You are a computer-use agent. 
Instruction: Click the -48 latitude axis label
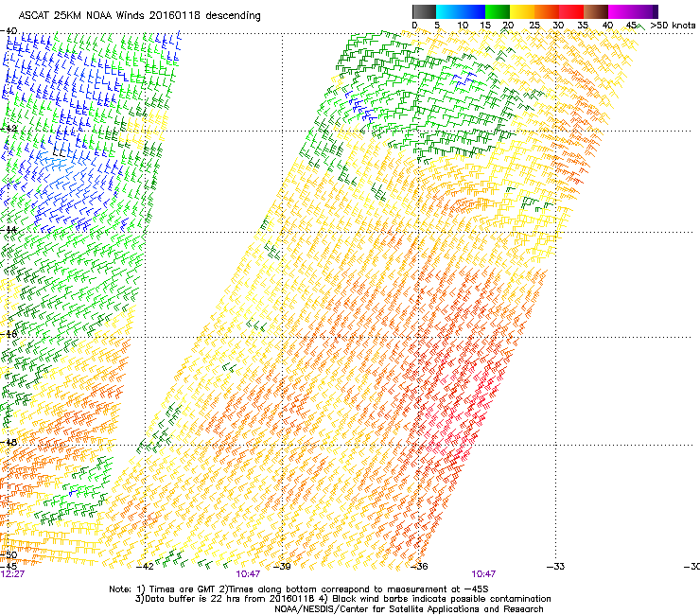pyautogui.click(x=9, y=442)
